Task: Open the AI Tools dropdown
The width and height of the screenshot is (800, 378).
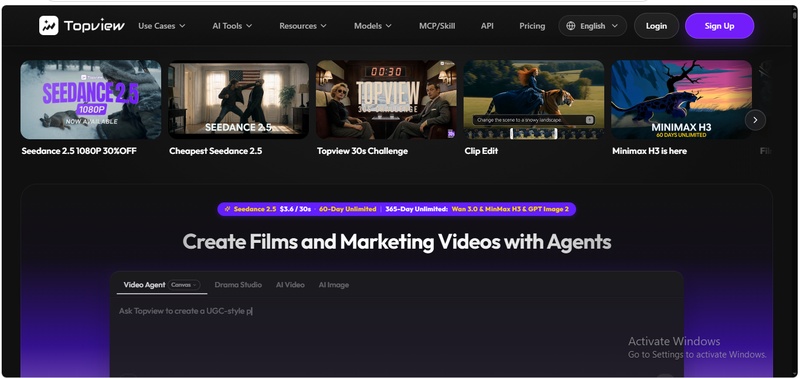Action: click(x=232, y=26)
